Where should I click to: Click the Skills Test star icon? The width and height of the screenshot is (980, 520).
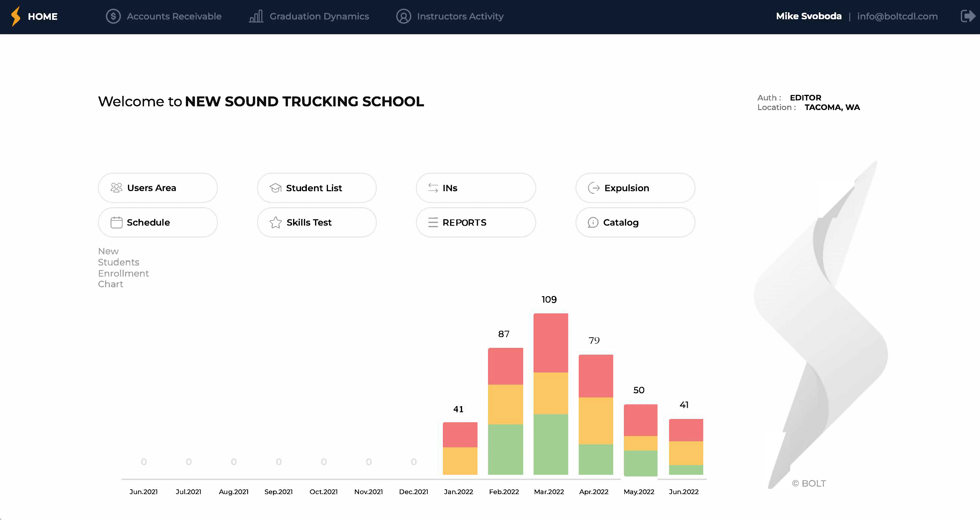pyautogui.click(x=276, y=222)
